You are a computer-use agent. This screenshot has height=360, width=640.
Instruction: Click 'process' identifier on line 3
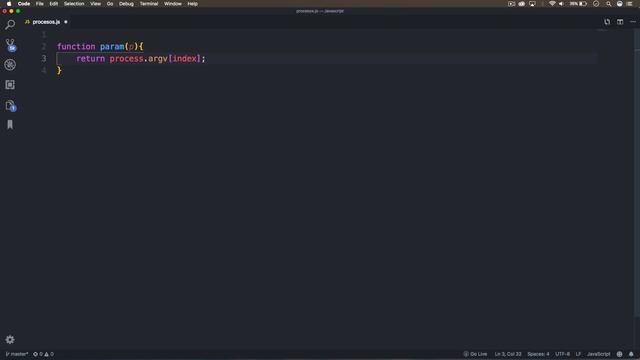pyautogui.click(x=127, y=58)
